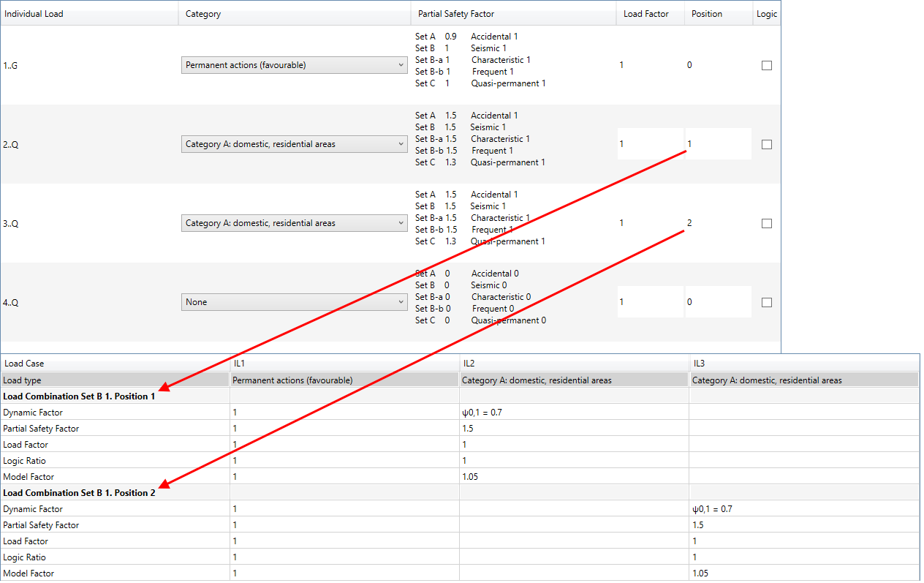This screenshot has width=924, height=583.
Task: Open the Category dropdown for load 2..Q
Action: pyautogui.click(x=294, y=143)
